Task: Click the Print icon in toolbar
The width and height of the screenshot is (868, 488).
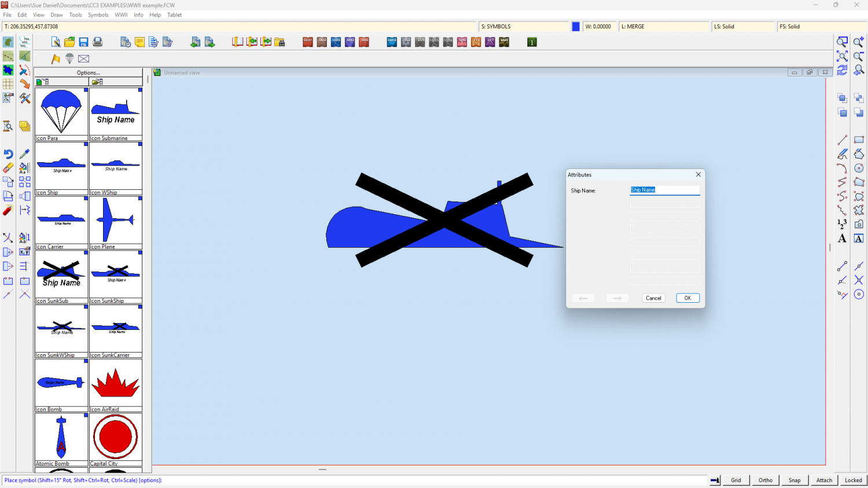Action: (x=98, y=42)
